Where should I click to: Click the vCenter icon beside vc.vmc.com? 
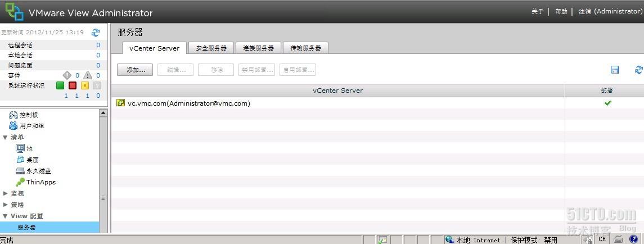[x=121, y=103]
